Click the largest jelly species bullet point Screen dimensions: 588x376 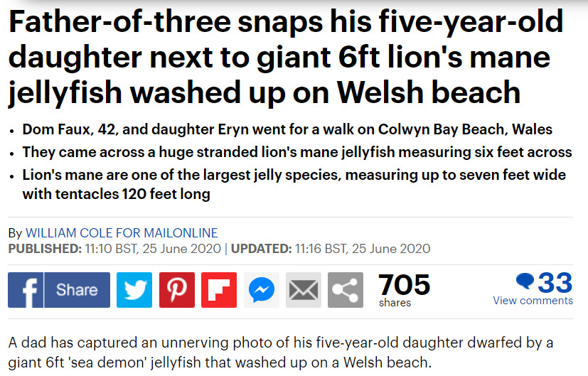point(294,184)
